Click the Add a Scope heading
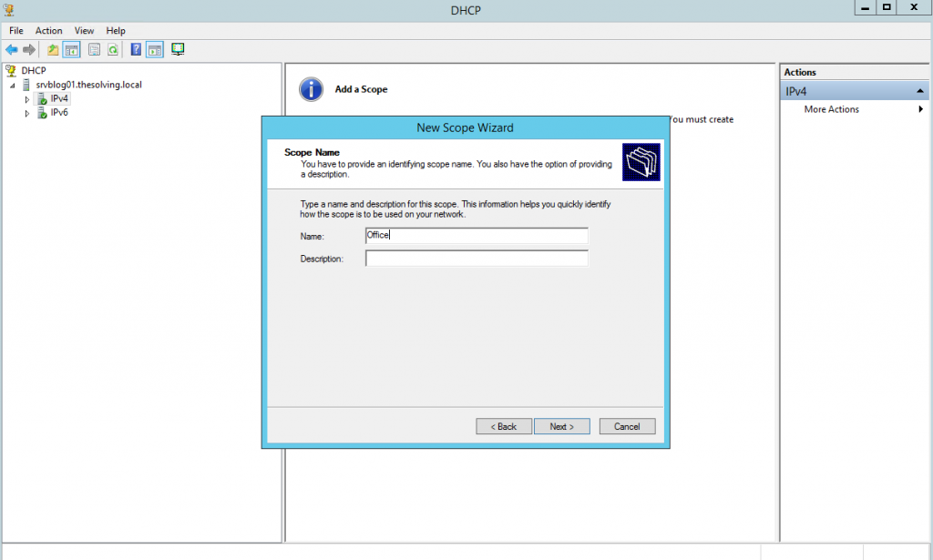The height and width of the screenshot is (560, 933). tap(361, 89)
